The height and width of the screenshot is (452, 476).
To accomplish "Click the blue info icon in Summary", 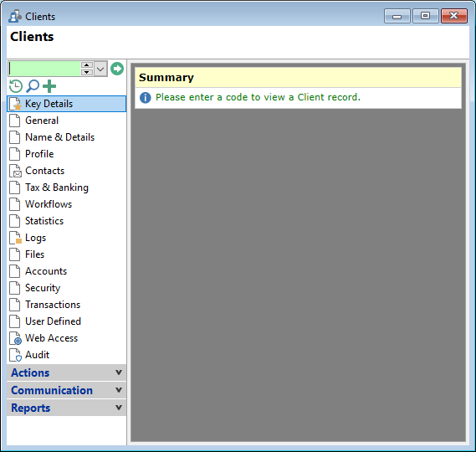I will [x=145, y=97].
